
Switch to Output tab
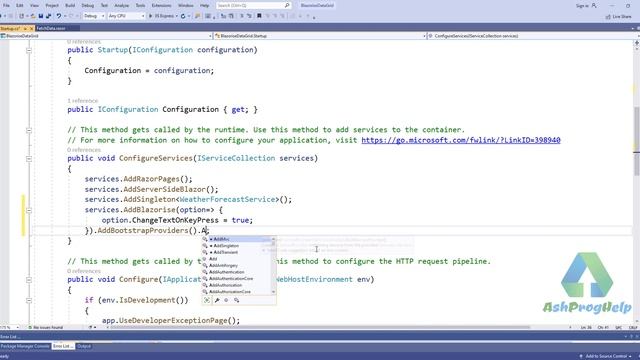[x=84, y=346]
